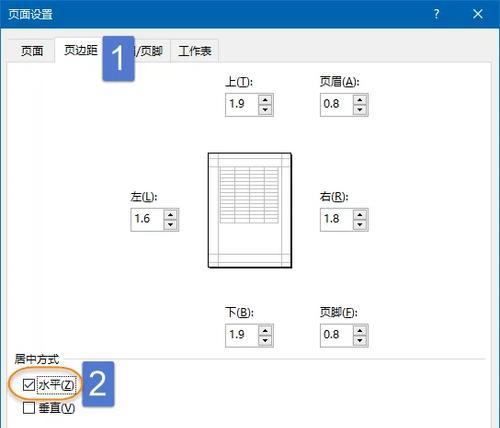Viewport: 500px width, 428px height.
Task: Open the dialog help question mark
Action: [x=437, y=14]
